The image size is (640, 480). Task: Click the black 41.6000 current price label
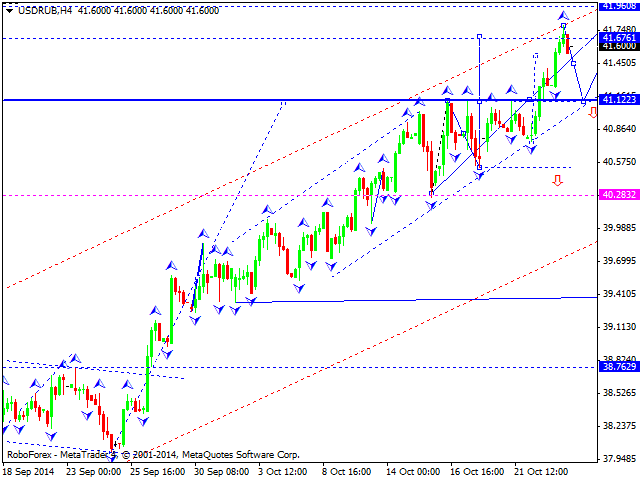coord(616,46)
